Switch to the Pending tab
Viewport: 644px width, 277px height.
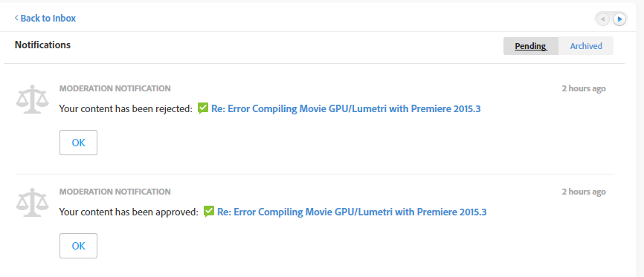(531, 46)
